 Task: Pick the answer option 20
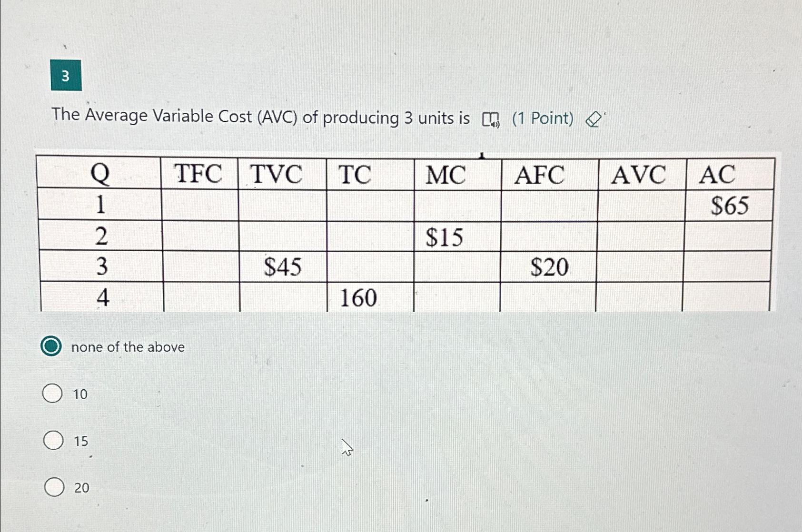pyautogui.click(x=53, y=487)
